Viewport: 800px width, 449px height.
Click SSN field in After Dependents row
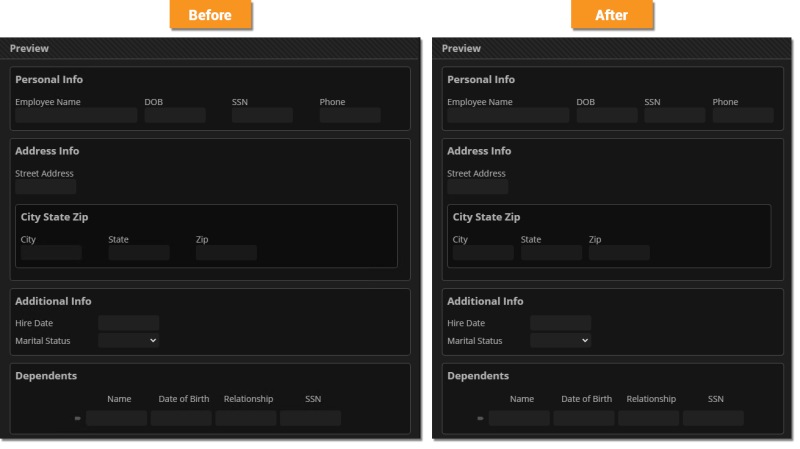(713, 418)
